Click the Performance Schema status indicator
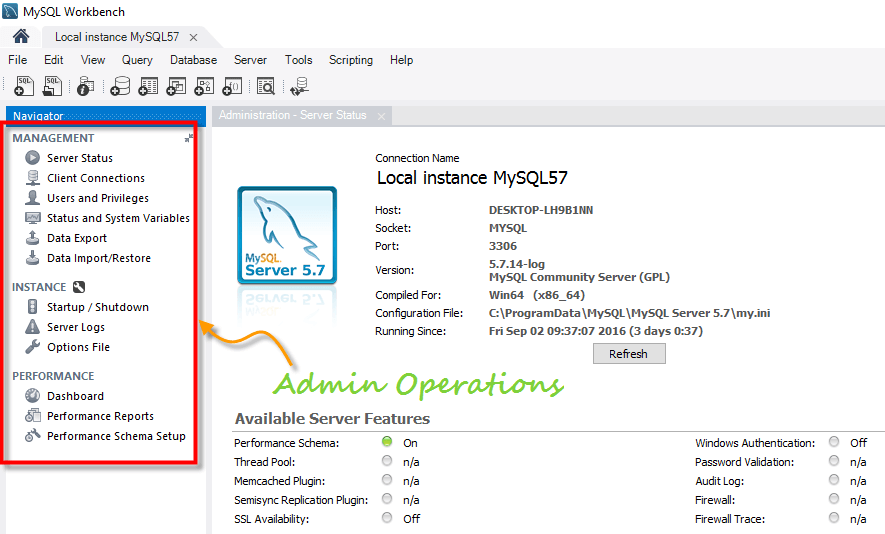The image size is (885, 534). 387,441
